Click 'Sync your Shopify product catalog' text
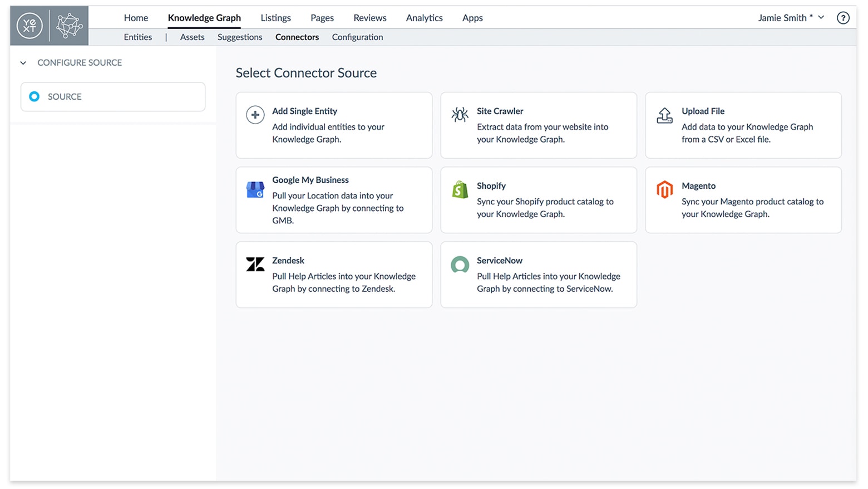This screenshot has height=489, width=868. point(545,202)
